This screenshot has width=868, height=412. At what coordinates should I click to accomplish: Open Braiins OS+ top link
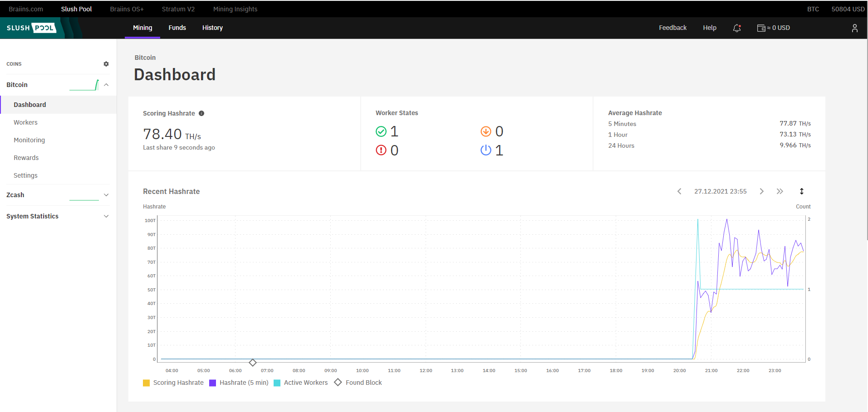point(127,9)
